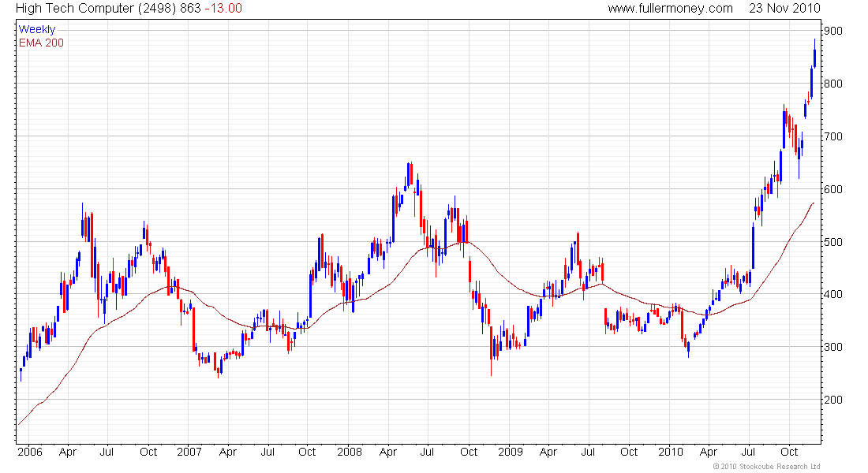Viewport: 868px width, 473px height.
Task: Click the latest weekly candle near 880 peak
Action: 814,55
